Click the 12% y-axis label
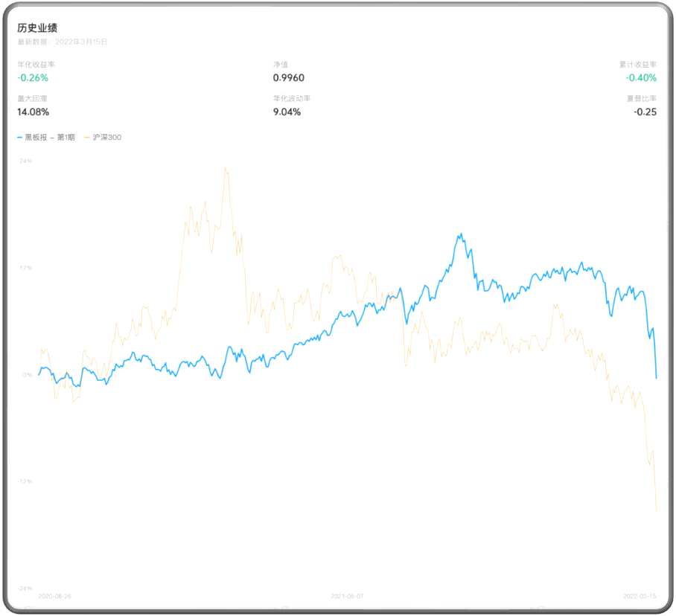676x616 pixels. [x=25, y=268]
